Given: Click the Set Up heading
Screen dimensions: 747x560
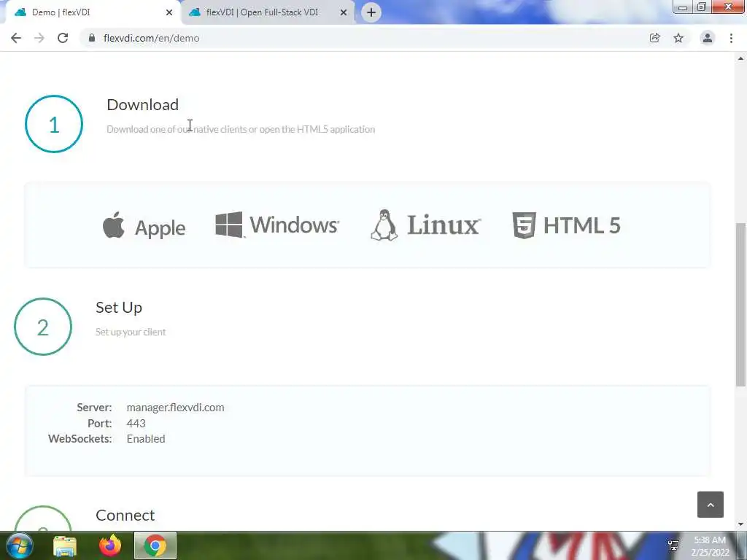Looking at the screenshot, I should [119, 308].
